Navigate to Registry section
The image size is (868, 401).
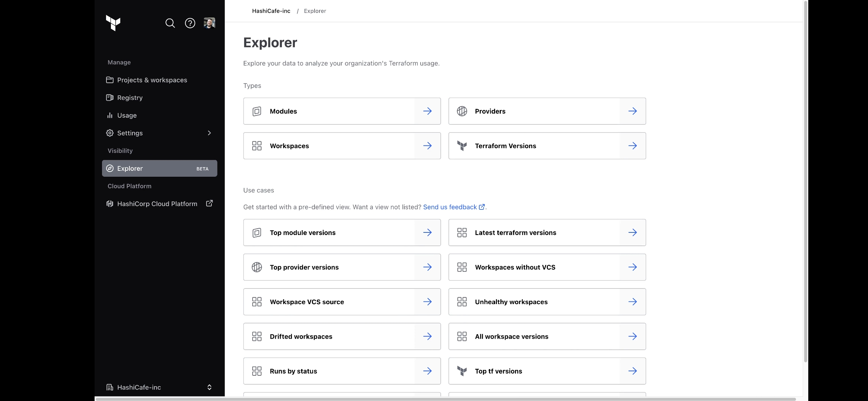click(129, 98)
